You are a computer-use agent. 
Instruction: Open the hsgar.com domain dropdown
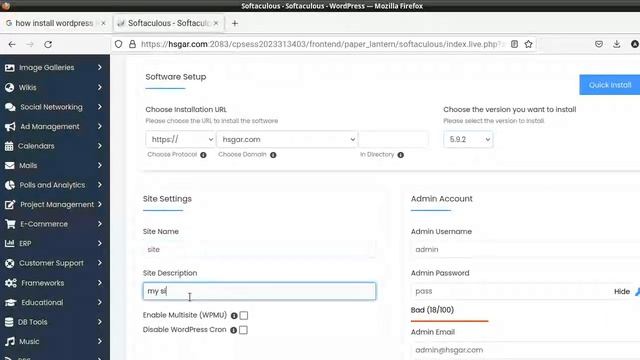tap(287, 140)
